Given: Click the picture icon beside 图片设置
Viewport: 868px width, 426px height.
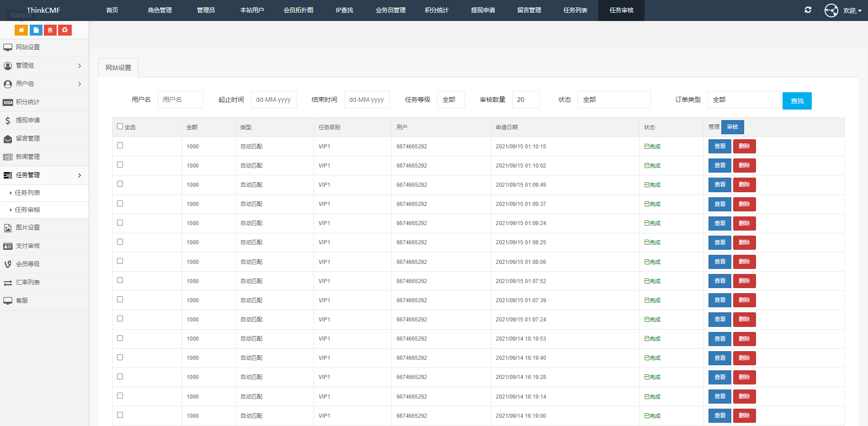Looking at the screenshot, I should pos(8,228).
